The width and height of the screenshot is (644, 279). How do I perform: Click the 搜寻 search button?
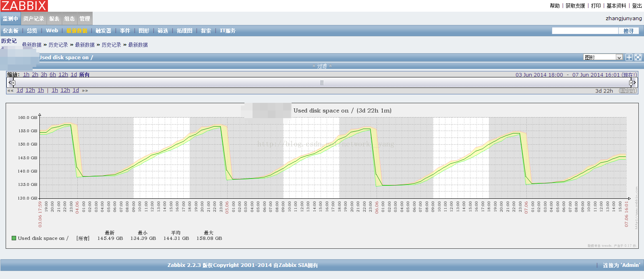click(628, 31)
